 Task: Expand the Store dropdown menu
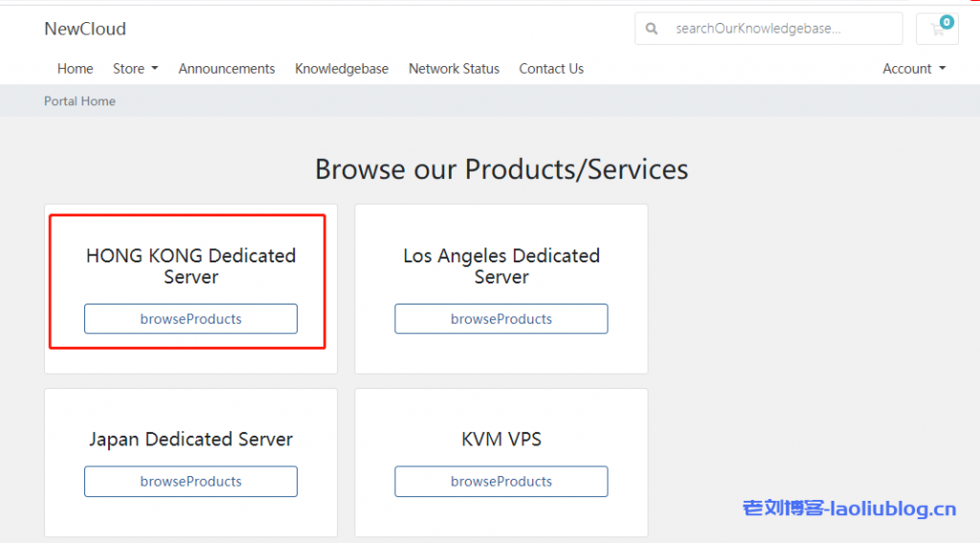pos(135,69)
